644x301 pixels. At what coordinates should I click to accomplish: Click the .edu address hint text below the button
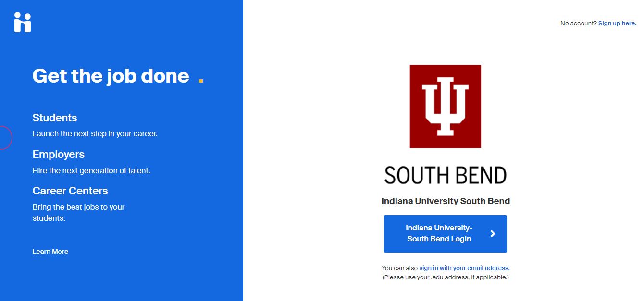coord(445,277)
